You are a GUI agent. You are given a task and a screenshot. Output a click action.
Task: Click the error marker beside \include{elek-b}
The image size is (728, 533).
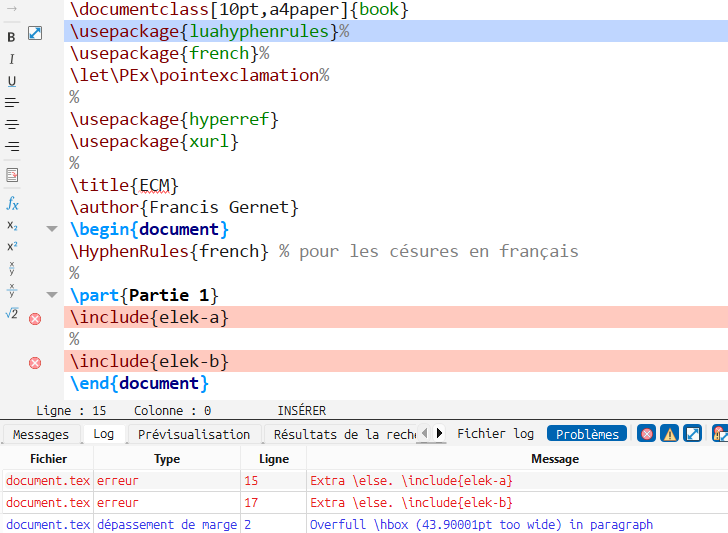coord(35,363)
